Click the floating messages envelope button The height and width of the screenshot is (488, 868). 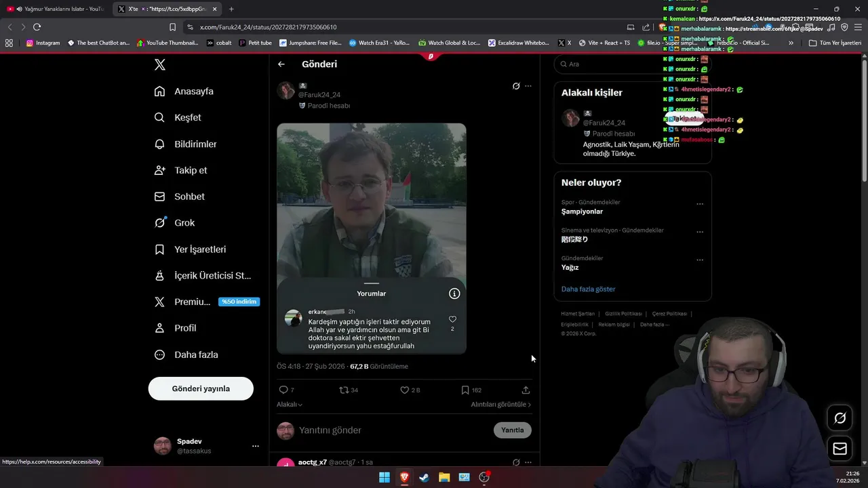pos(840,449)
